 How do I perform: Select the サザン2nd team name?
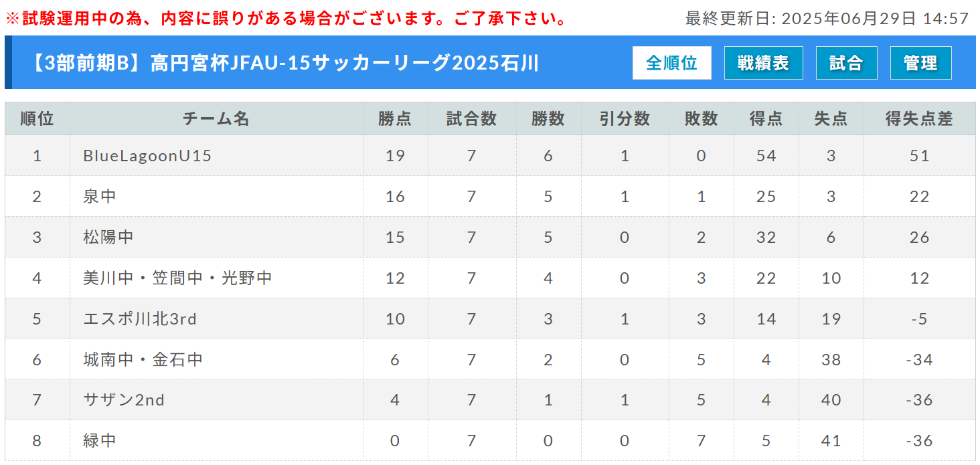tap(124, 400)
